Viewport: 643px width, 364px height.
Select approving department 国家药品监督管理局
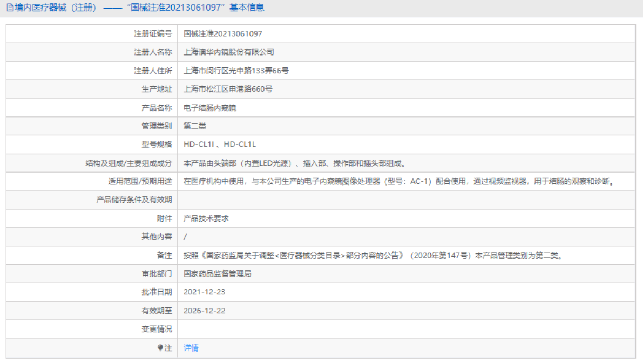click(218, 273)
